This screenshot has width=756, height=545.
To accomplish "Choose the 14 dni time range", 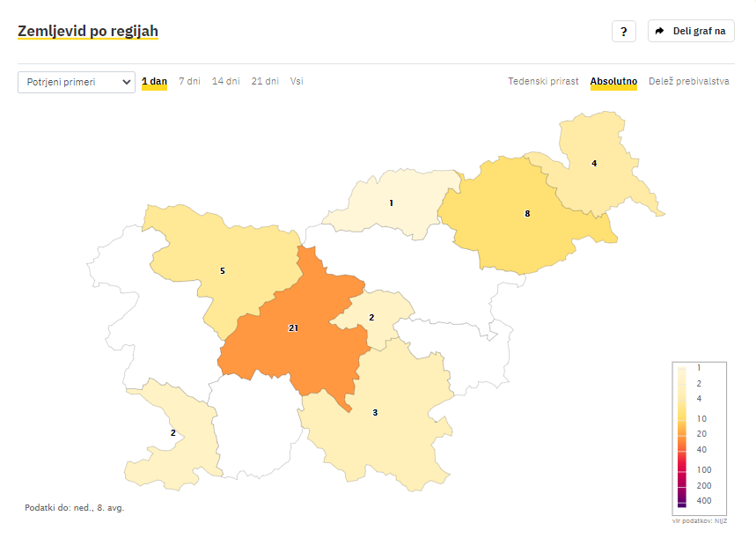I will click(225, 82).
